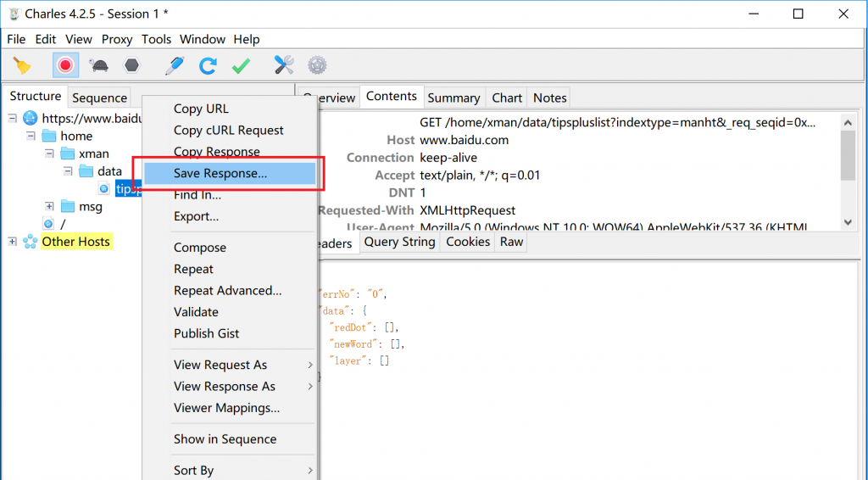Select Show in Sequence entry
Image resolution: width=868 pixels, height=480 pixels.
click(229, 439)
